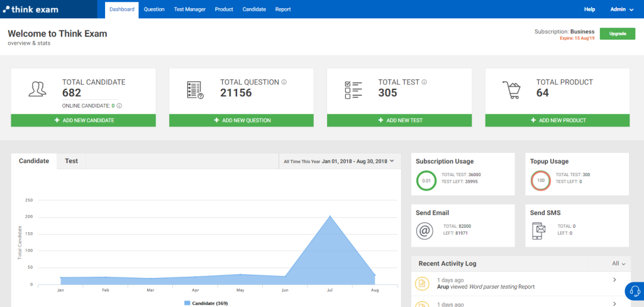Image resolution: width=644 pixels, height=307 pixels.
Task: Open the All filter in Recent Activity Log
Action: pyautogui.click(x=619, y=264)
